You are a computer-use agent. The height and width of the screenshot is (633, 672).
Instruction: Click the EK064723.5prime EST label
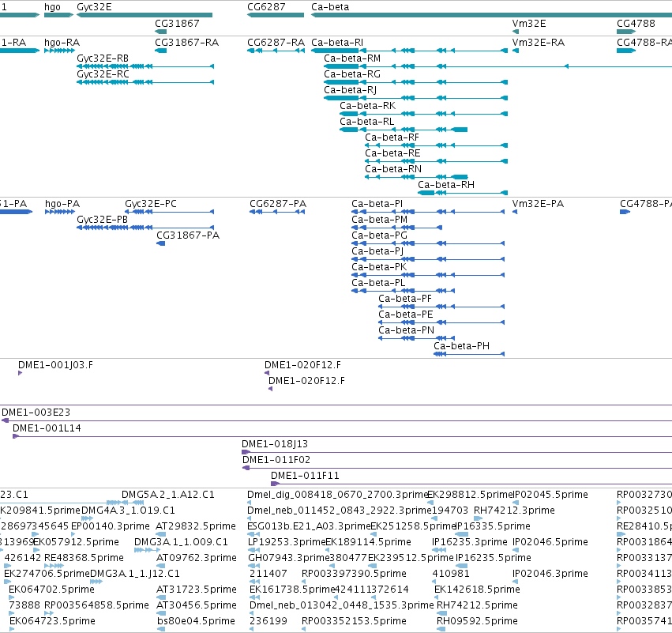click(x=52, y=621)
